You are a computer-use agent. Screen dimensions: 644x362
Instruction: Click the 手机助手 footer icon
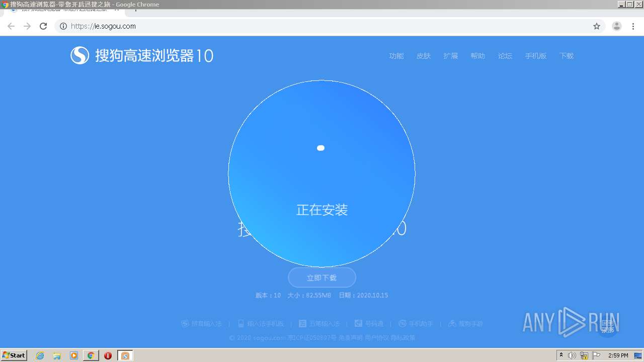(403, 324)
